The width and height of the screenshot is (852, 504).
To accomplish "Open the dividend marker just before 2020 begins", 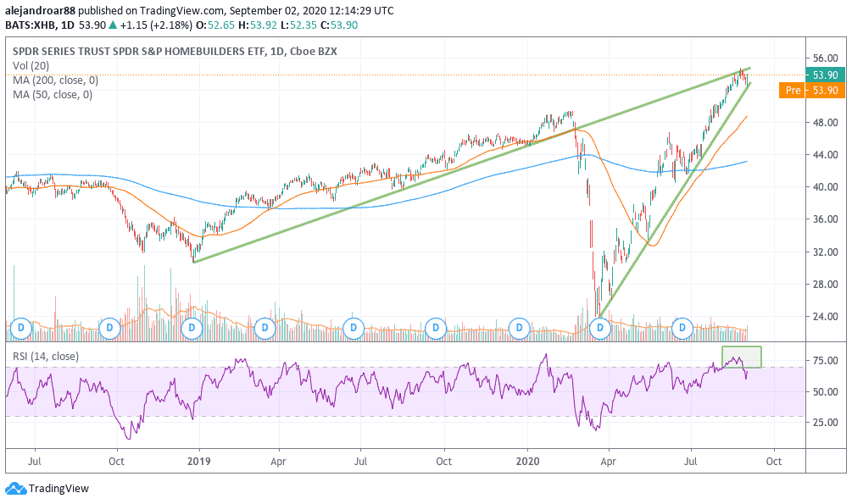I will [519, 328].
